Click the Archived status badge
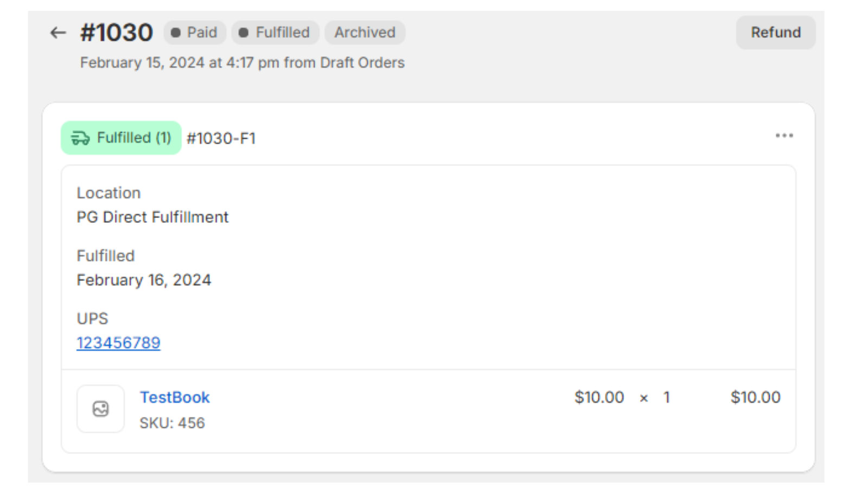This screenshot has height=488, width=868. coord(365,33)
